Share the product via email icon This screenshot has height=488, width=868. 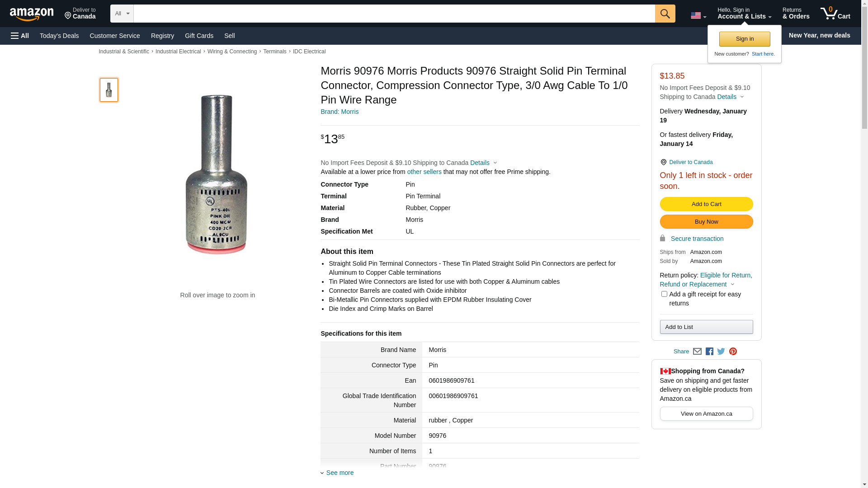(x=697, y=352)
